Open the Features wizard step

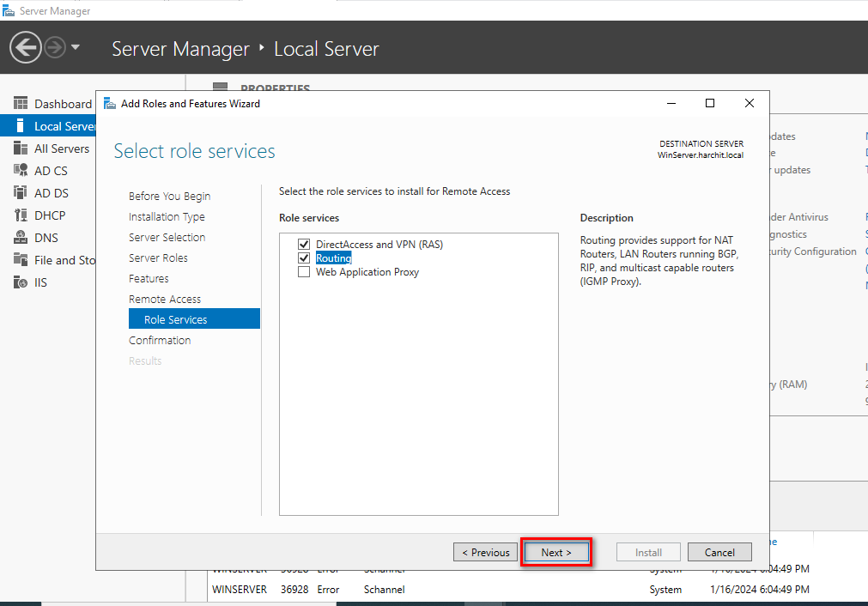149,278
